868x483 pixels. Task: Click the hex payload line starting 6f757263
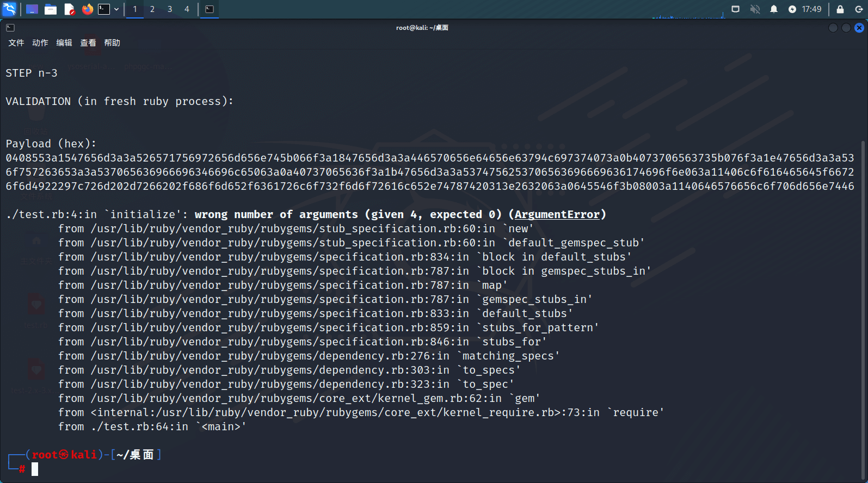point(430,172)
